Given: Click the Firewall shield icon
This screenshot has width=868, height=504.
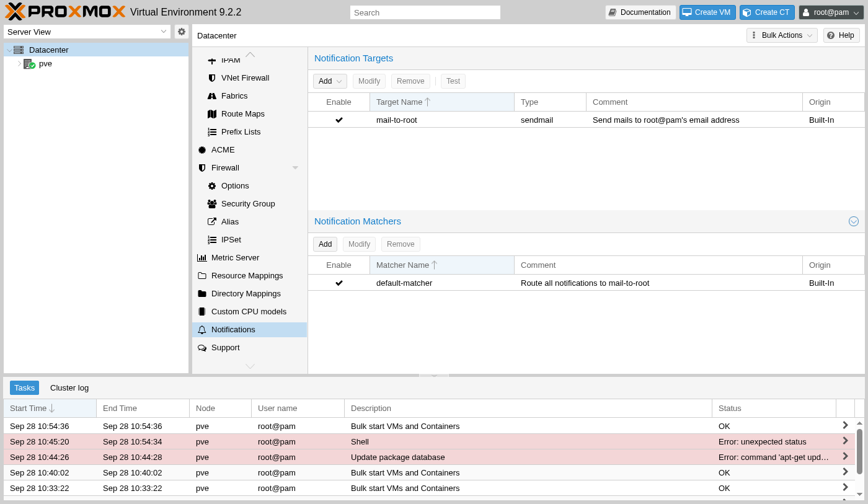Looking at the screenshot, I should 202,168.
